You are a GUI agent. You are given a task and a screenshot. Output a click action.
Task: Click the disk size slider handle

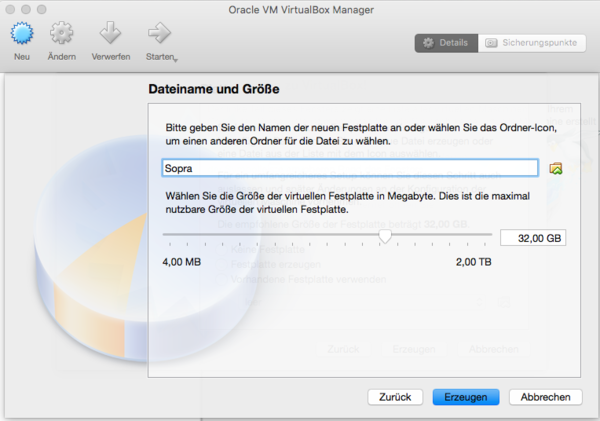(385, 237)
